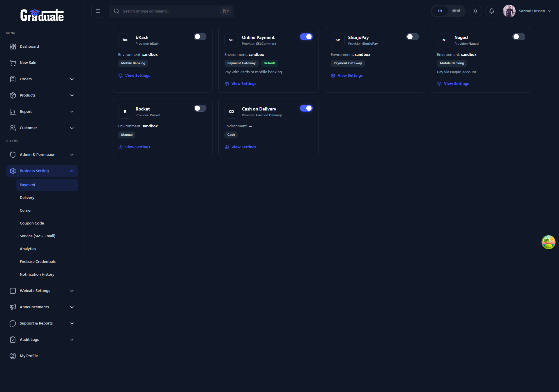Open the user menu dropdown arrow
The image size is (559, 392).
pyautogui.click(x=550, y=11)
